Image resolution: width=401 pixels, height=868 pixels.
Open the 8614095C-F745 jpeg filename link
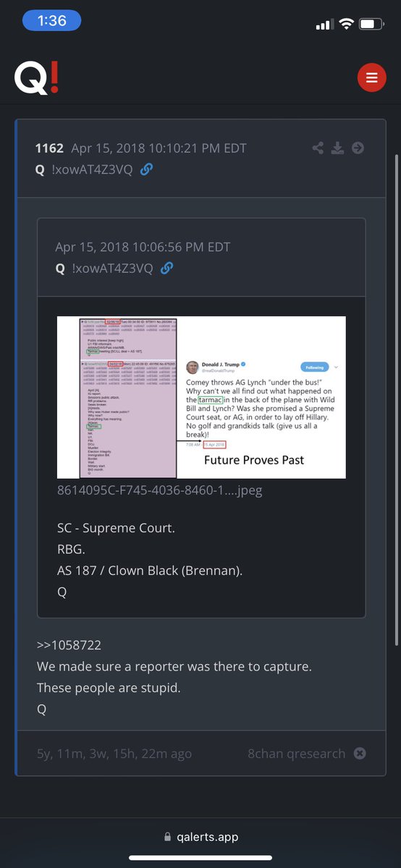(159, 490)
